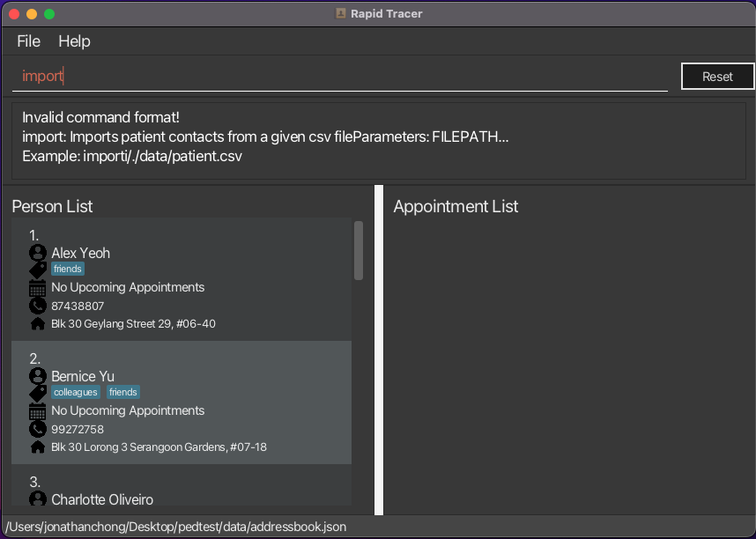Click the home icon beside Serangoon Gardens address
This screenshot has width=756, height=539.
point(38,447)
